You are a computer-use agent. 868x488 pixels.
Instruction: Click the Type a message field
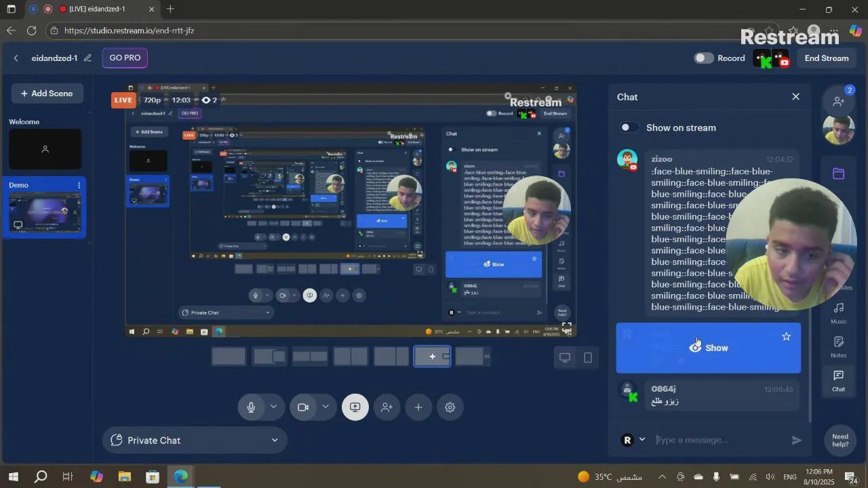(x=719, y=441)
